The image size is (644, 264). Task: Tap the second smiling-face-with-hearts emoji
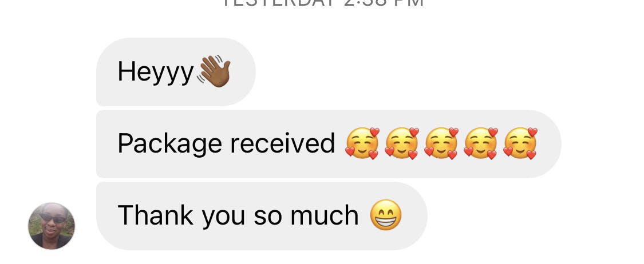(x=402, y=143)
